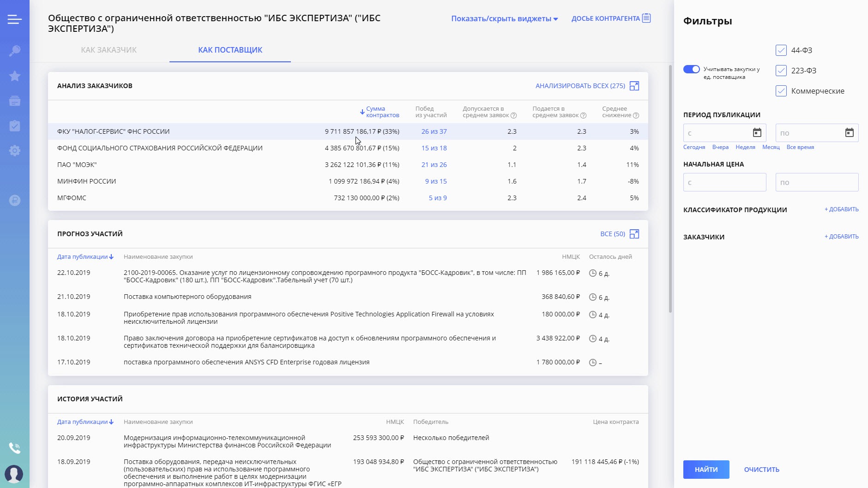Open the start date calendar picker
The width and height of the screenshot is (868, 488).
coord(757,133)
